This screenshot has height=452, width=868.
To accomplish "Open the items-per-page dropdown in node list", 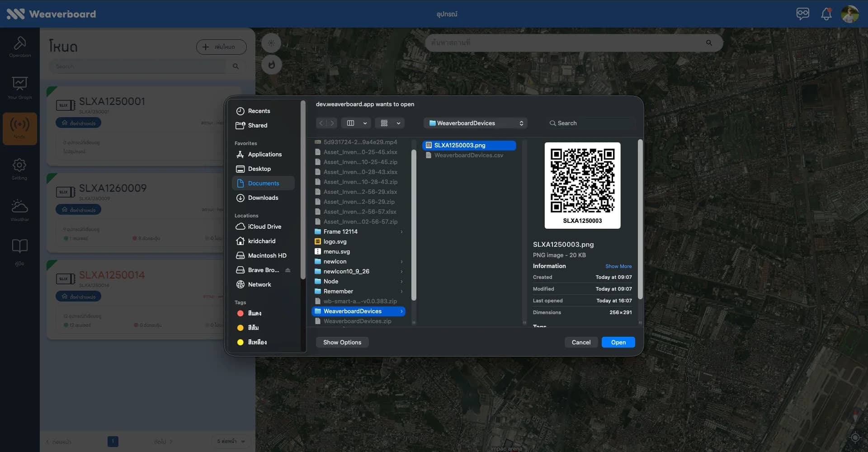I will 231,441.
